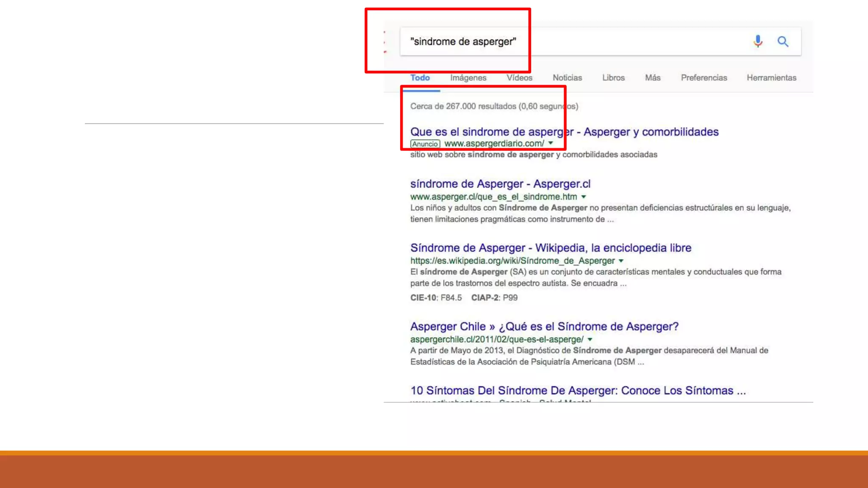This screenshot has width=868, height=488.
Task: Open síndrome de Asperger - Asperger.cl result
Action: pyautogui.click(x=500, y=184)
